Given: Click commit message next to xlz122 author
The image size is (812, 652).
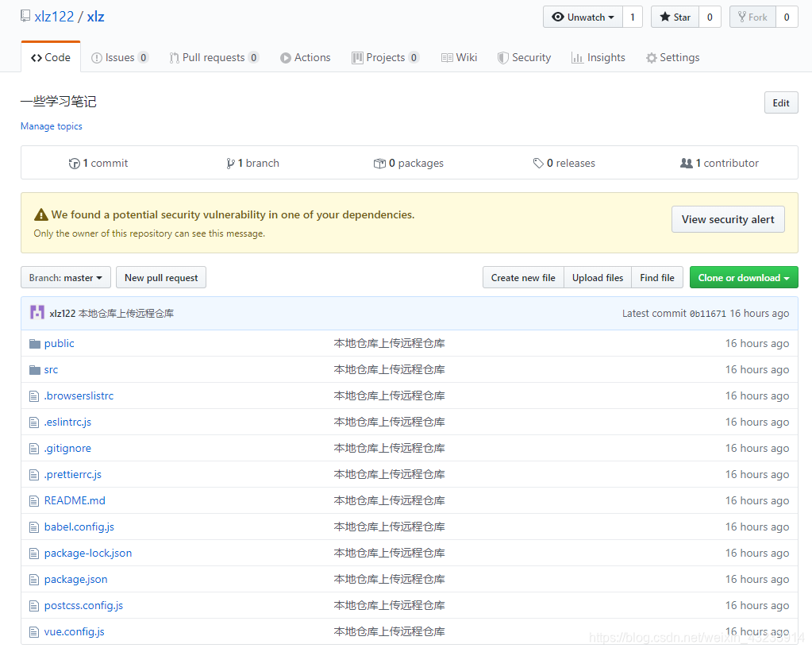Looking at the screenshot, I should tap(126, 314).
